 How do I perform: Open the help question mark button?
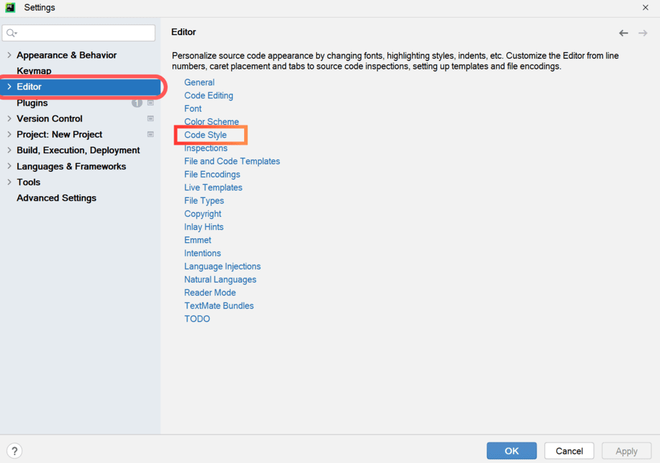(x=15, y=451)
